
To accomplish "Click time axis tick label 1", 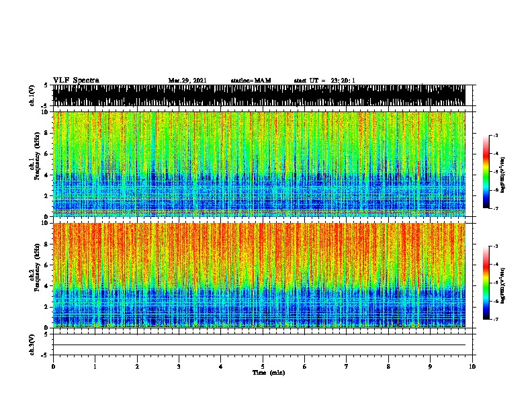I will 95,367.
